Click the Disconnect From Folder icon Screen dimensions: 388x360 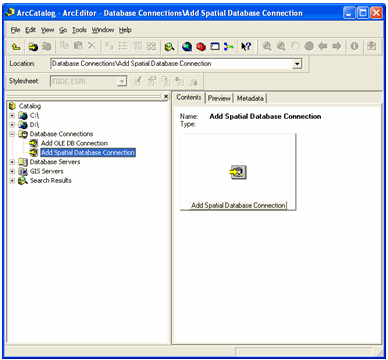pyautogui.click(x=47, y=47)
